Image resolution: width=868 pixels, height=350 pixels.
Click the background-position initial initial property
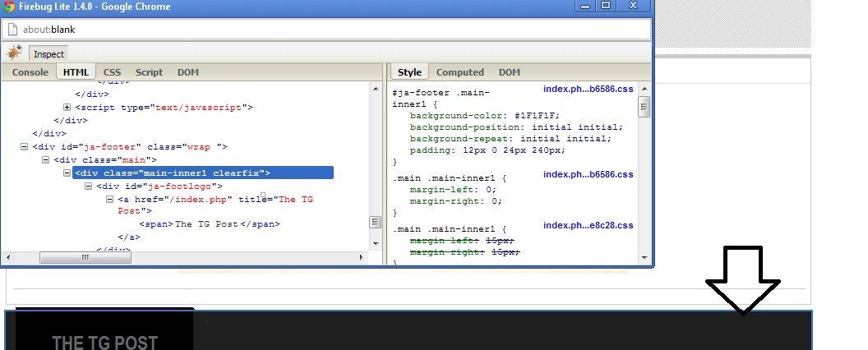[x=516, y=127]
